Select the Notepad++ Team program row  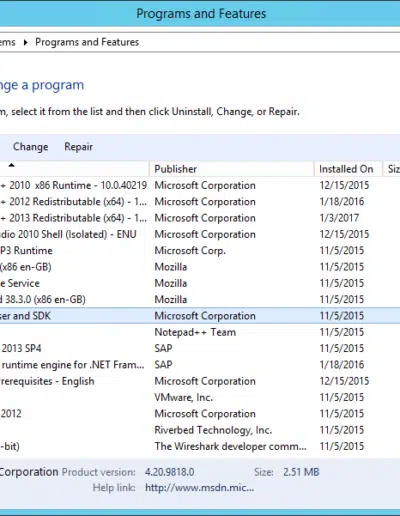click(x=200, y=332)
